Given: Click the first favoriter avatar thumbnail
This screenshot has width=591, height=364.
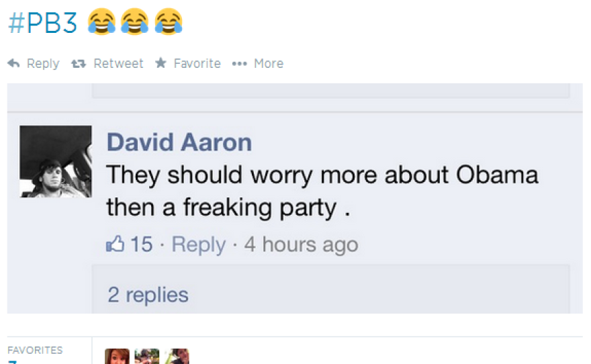Looking at the screenshot, I should click(x=118, y=356).
